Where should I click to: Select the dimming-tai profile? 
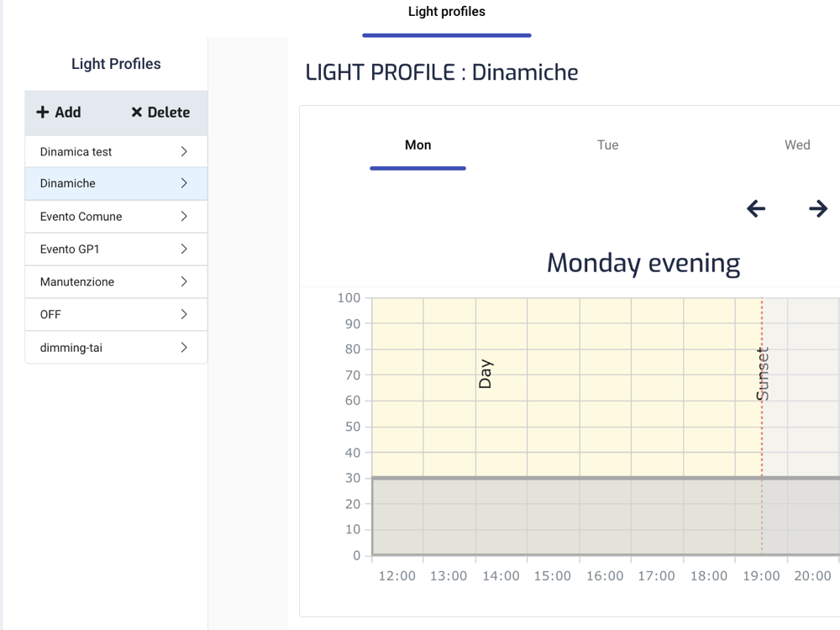click(x=116, y=348)
